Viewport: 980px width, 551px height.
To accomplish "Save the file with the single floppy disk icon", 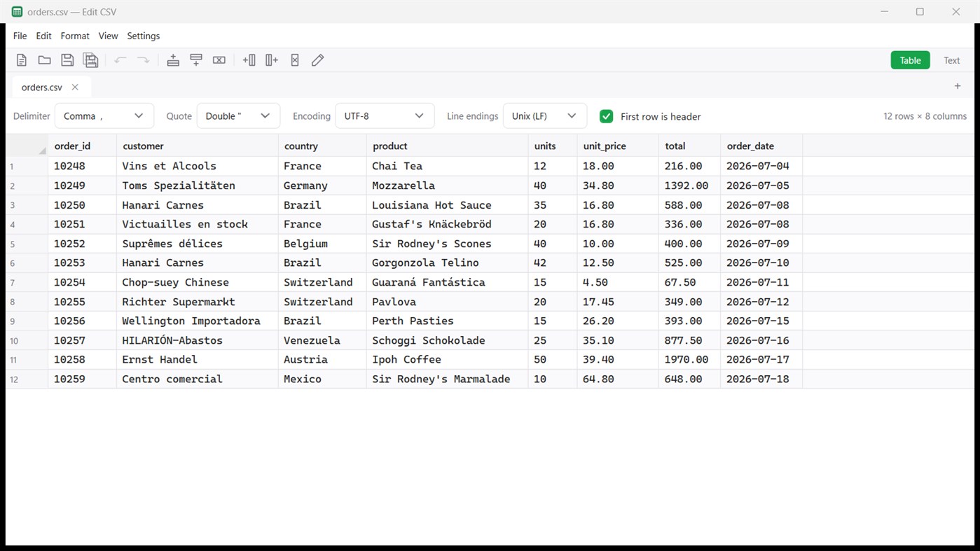I will 67,60.
